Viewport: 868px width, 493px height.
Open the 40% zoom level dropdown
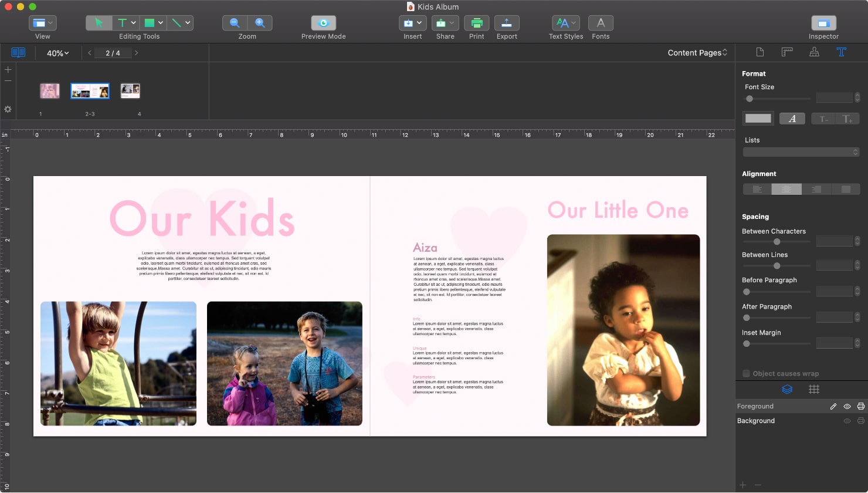pos(58,53)
